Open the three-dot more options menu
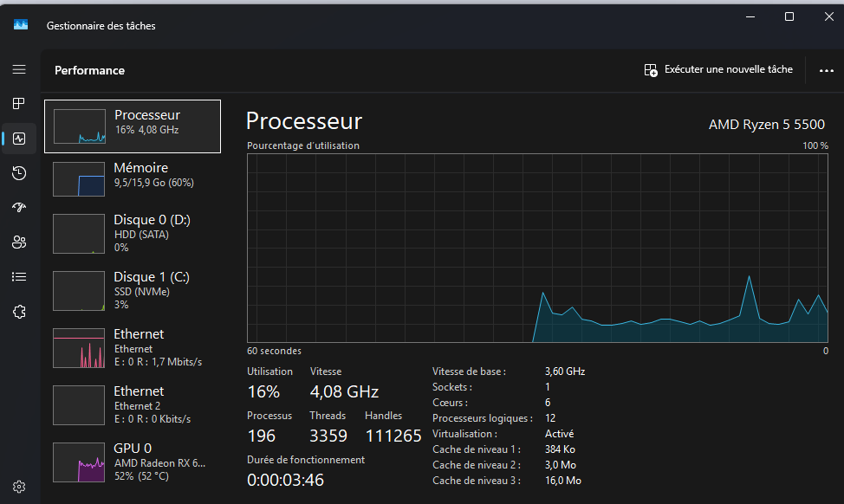Viewport: 844px width, 504px height. (x=827, y=70)
